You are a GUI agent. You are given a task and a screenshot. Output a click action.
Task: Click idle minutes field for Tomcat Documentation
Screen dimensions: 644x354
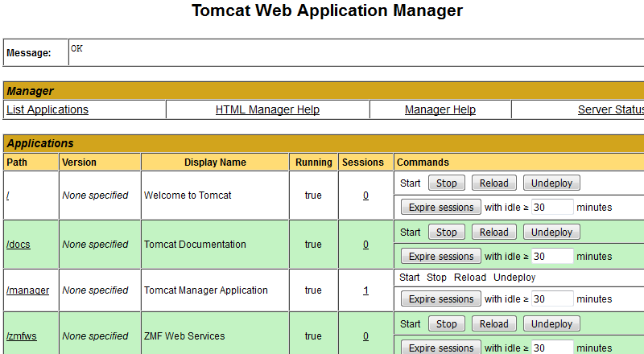[552, 256]
